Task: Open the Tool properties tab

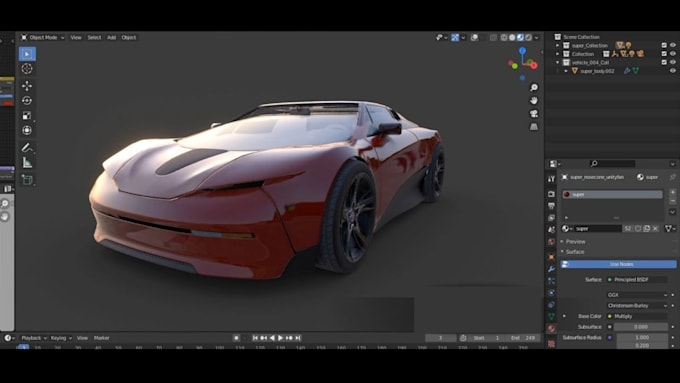Action: (x=551, y=179)
